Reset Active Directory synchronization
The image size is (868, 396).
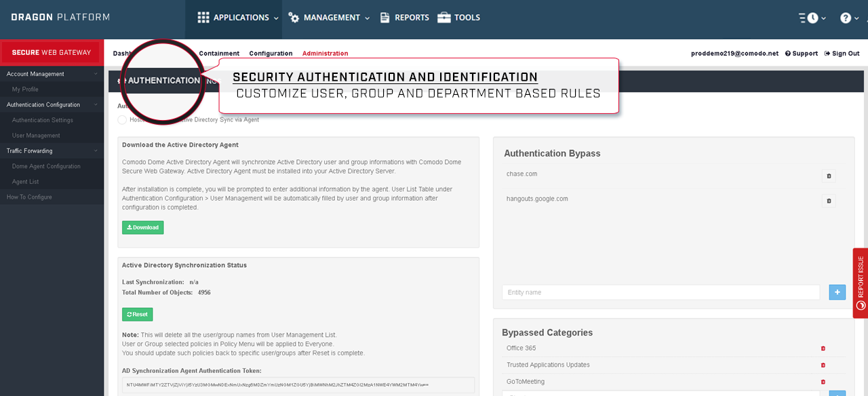tap(137, 314)
